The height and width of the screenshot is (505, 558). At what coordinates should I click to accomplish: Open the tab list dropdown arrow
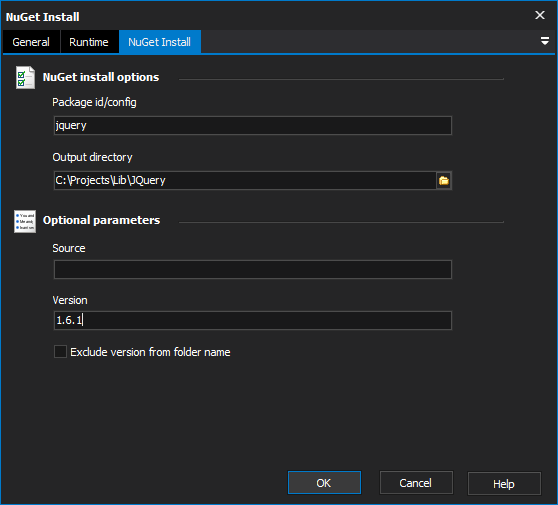click(544, 41)
